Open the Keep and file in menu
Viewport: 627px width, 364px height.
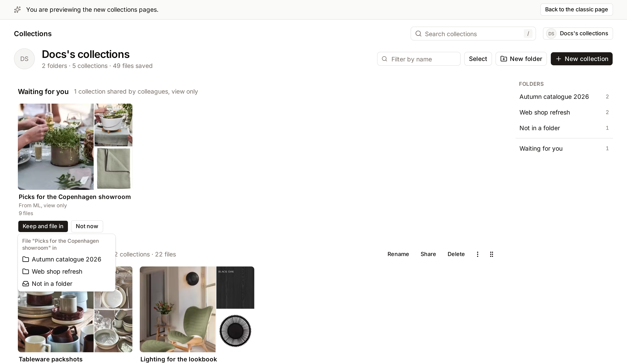tap(43, 226)
